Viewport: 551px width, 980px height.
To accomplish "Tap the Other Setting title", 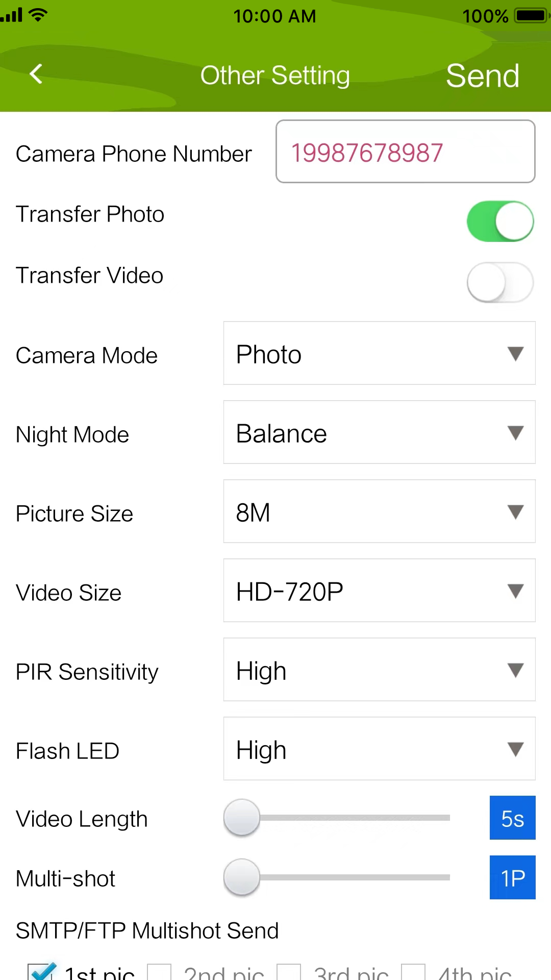I will 275,76.
